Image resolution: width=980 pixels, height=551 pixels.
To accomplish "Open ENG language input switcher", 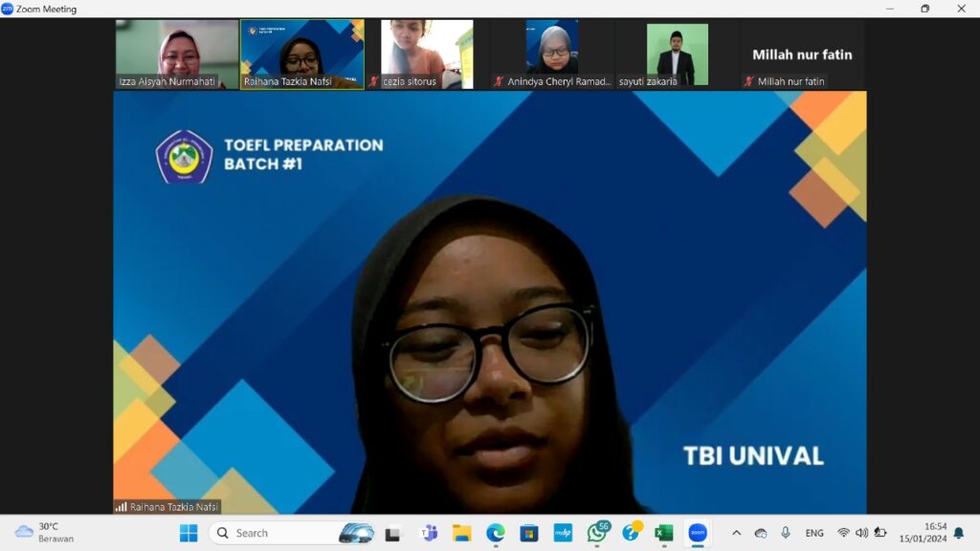I will point(814,533).
